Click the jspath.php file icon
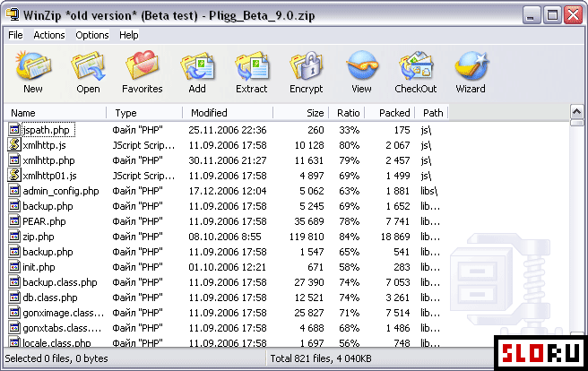 (x=14, y=130)
